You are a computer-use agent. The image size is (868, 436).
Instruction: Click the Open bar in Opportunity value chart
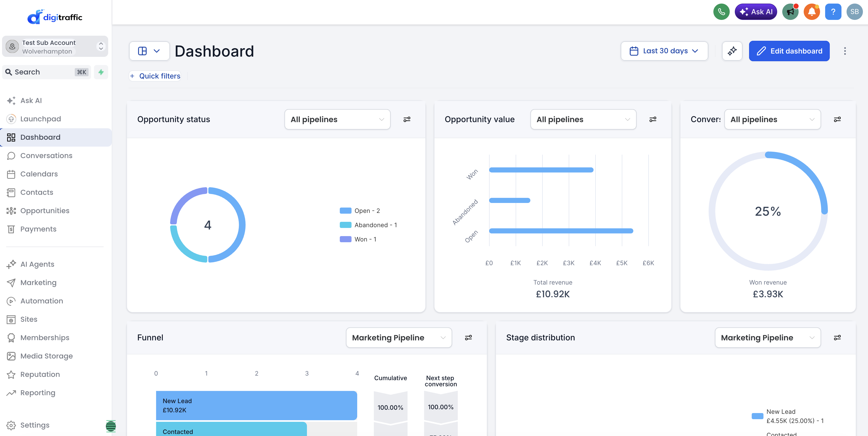[561, 231]
